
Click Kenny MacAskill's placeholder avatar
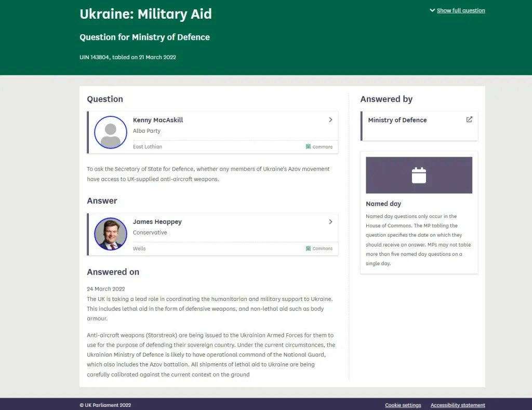(x=111, y=132)
